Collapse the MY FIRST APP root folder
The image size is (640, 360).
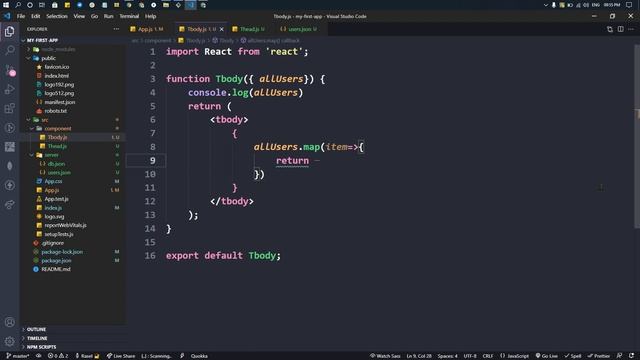[42, 40]
